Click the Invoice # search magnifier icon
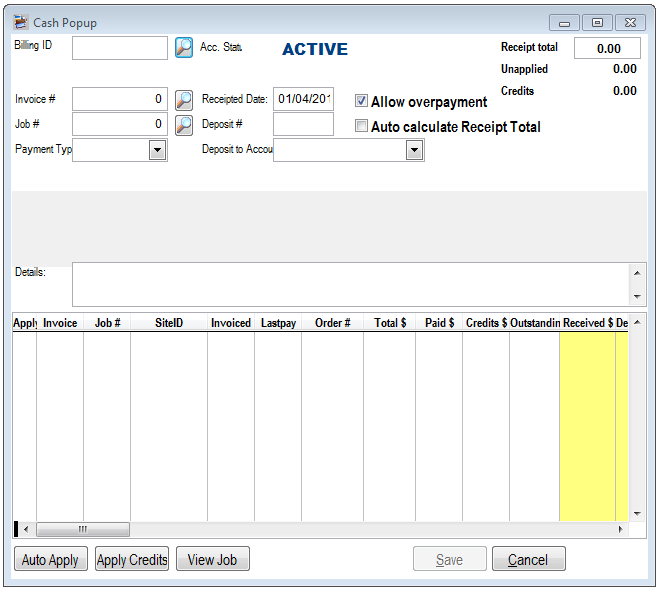 pyautogui.click(x=184, y=99)
